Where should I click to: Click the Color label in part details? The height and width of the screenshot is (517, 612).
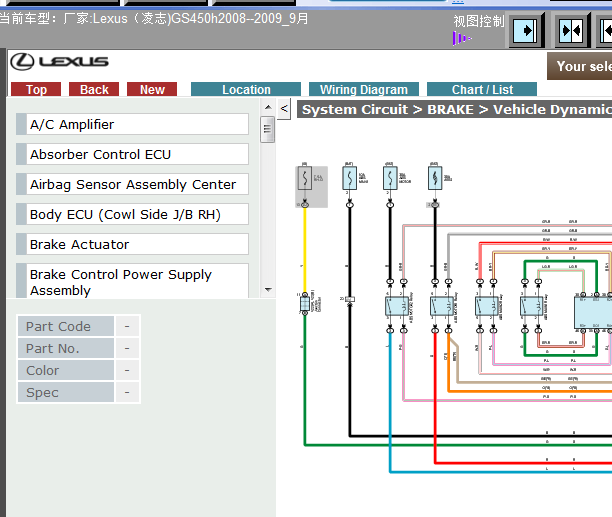pyautogui.click(x=66, y=370)
